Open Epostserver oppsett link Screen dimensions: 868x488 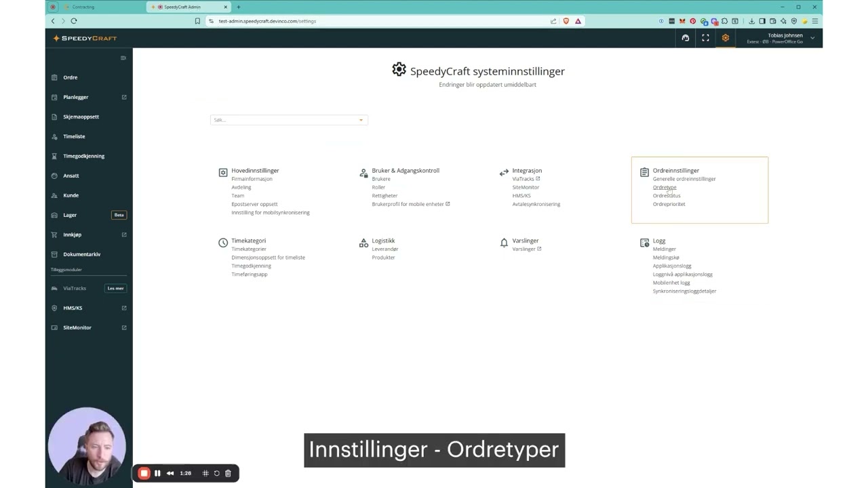(x=254, y=204)
